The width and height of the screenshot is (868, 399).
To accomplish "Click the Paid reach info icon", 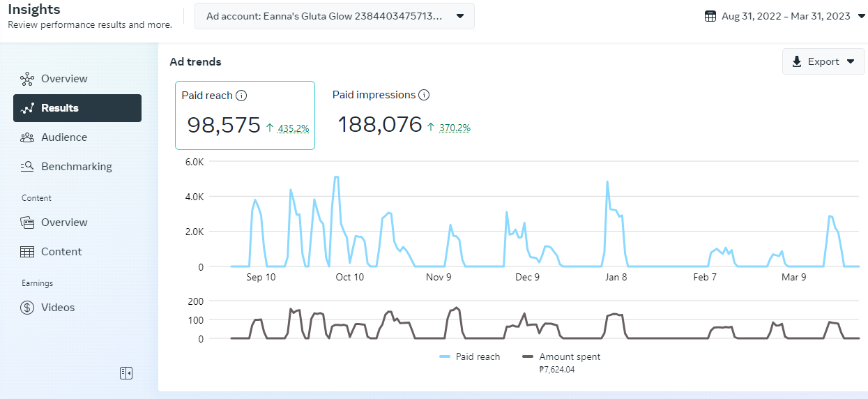I will tap(241, 96).
